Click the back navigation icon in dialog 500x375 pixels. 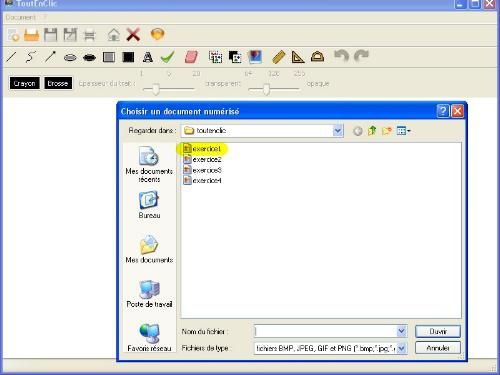point(358,131)
